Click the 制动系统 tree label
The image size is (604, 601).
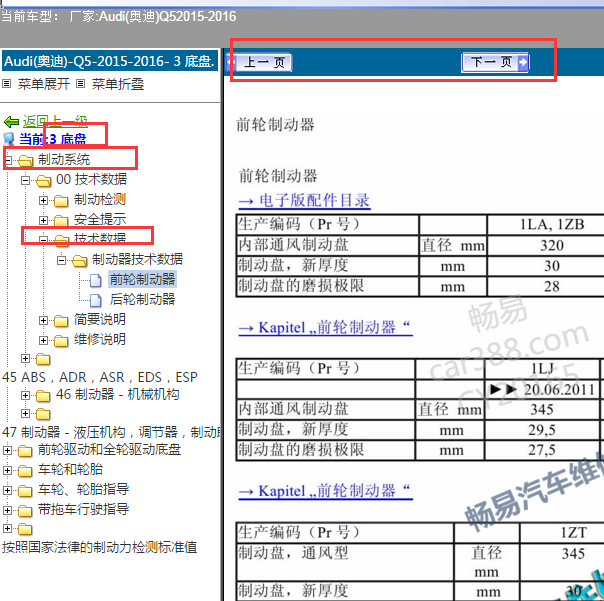point(64,159)
